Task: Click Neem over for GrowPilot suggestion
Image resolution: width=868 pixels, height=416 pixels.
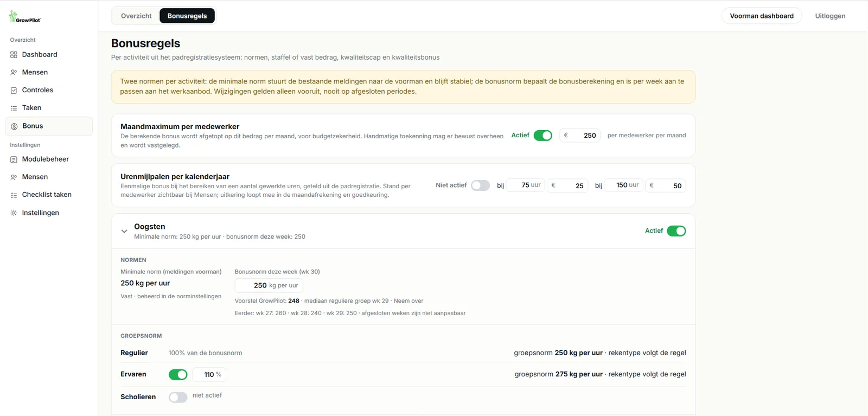Action: [409, 301]
